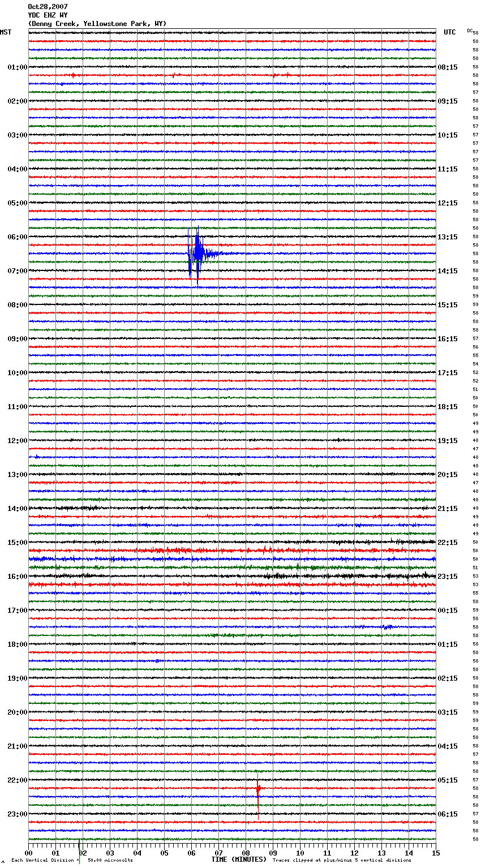
Task: Click minute 05 on the time axis
Action: tap(164, 853)
